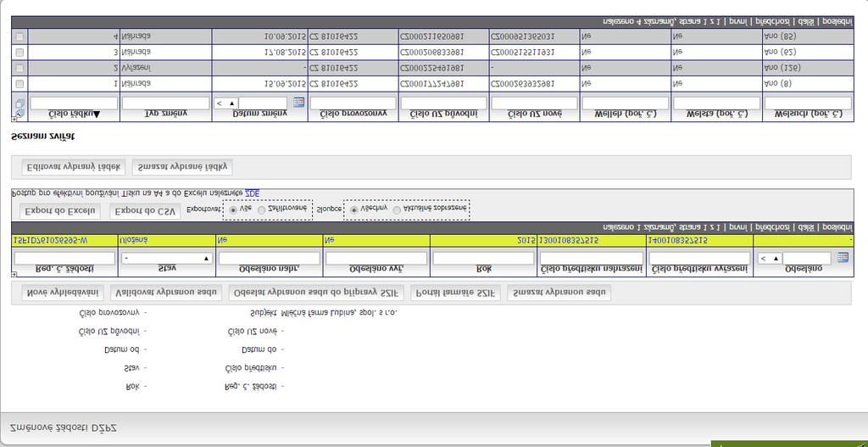The width and height of the screenshot is (868, 447).
Task: Click Editovat vybraný řádek button
Action: [74, 167]
